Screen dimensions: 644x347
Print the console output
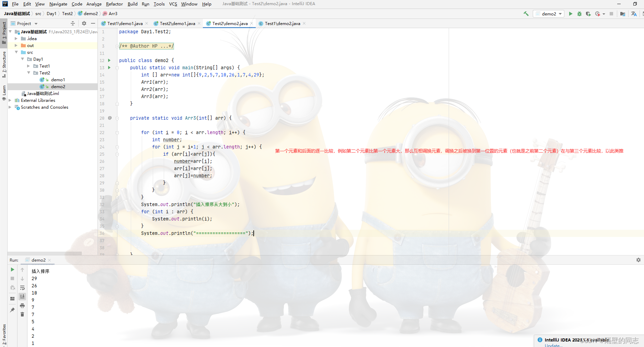[22, 306]
